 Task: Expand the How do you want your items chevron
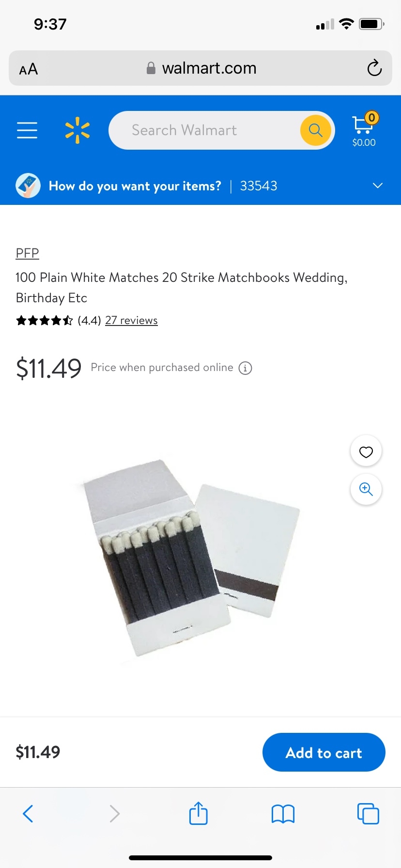point(378,186)
